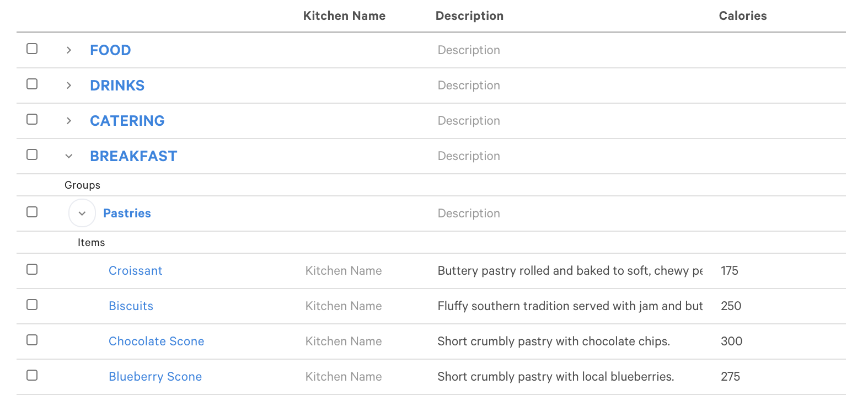Screen dimensions: 868x395
Task: Select the DRINKS row checkbox
Action: [x=33, y=84]
